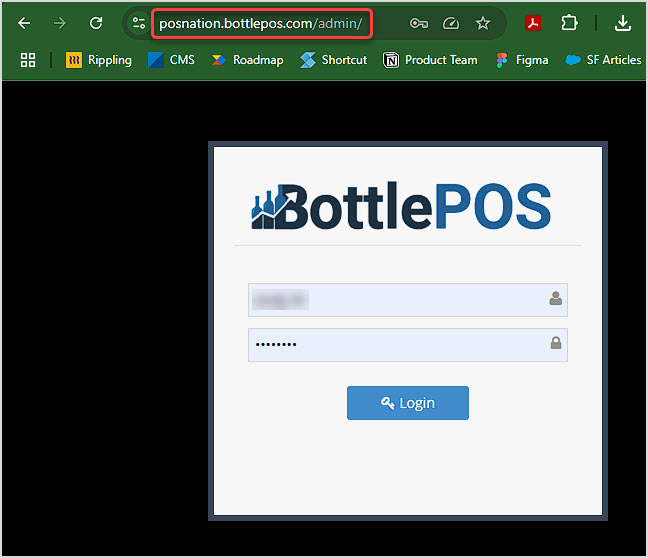
Task: Open the CMS bookmark
Action: click(172, 60)
